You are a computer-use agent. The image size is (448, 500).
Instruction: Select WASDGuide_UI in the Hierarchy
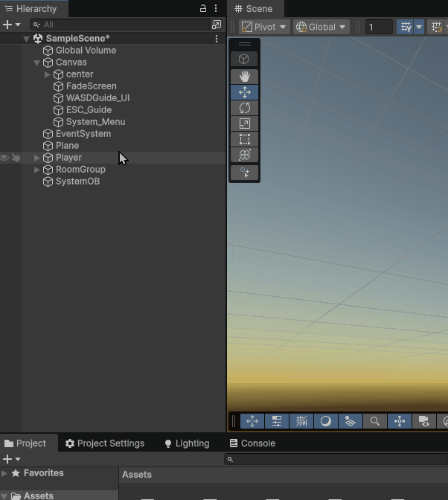click(x=97, y=98)
